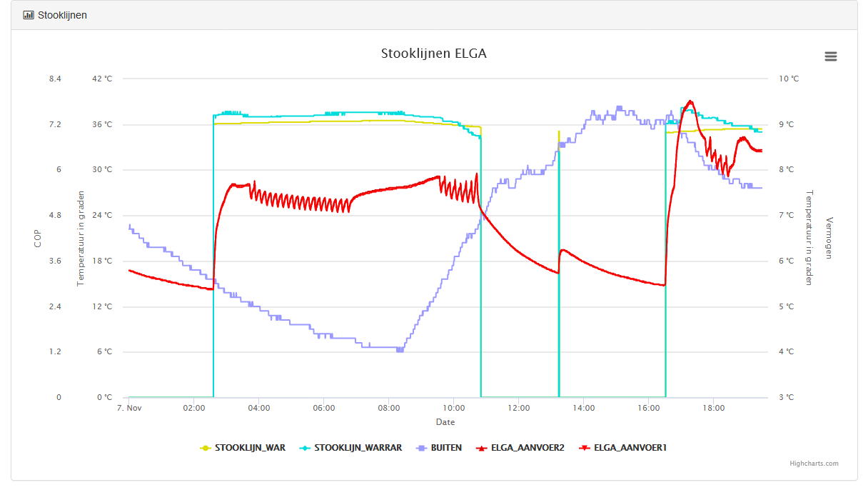The image size is (868, 495).
Task: Click the red down-triangle marker for ELGA_AANVOER1
Action: (x=585, y=448)
